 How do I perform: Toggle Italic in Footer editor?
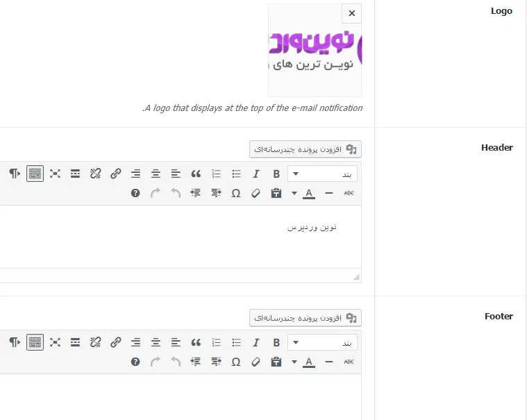coord(256,342)
